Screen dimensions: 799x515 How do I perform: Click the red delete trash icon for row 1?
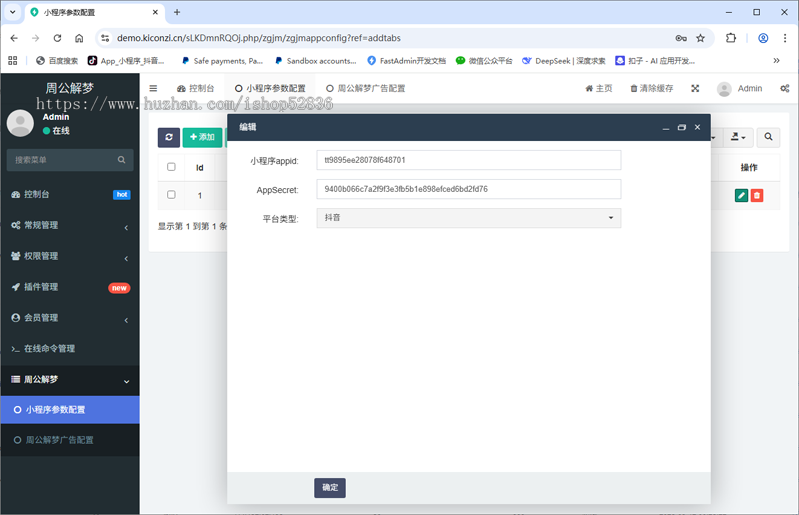point(757,196)
